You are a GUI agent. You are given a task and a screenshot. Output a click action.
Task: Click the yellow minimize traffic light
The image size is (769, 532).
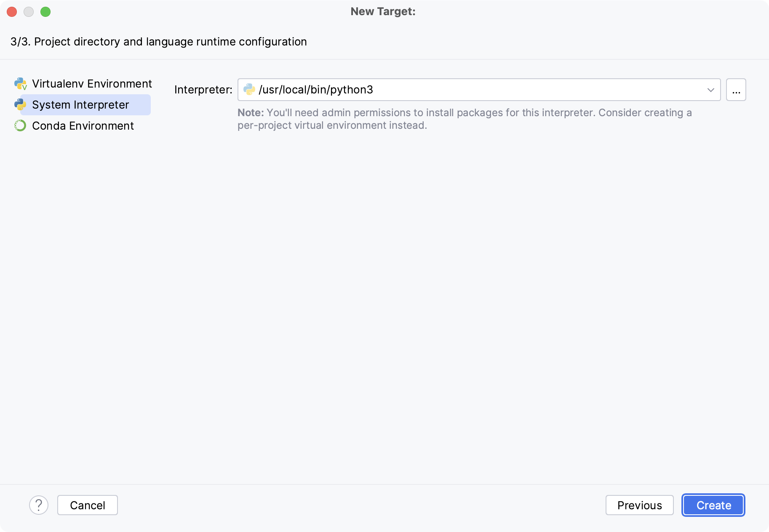point(29,12)
